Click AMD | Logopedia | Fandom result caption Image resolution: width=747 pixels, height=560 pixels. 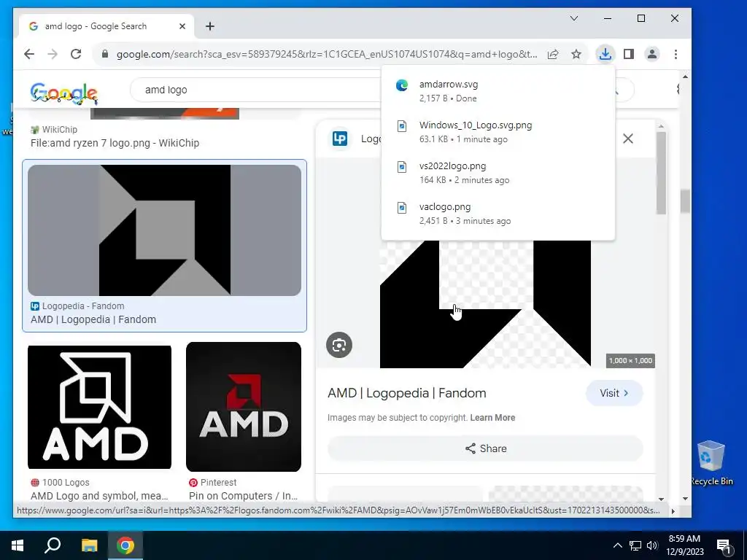point(93,319)
